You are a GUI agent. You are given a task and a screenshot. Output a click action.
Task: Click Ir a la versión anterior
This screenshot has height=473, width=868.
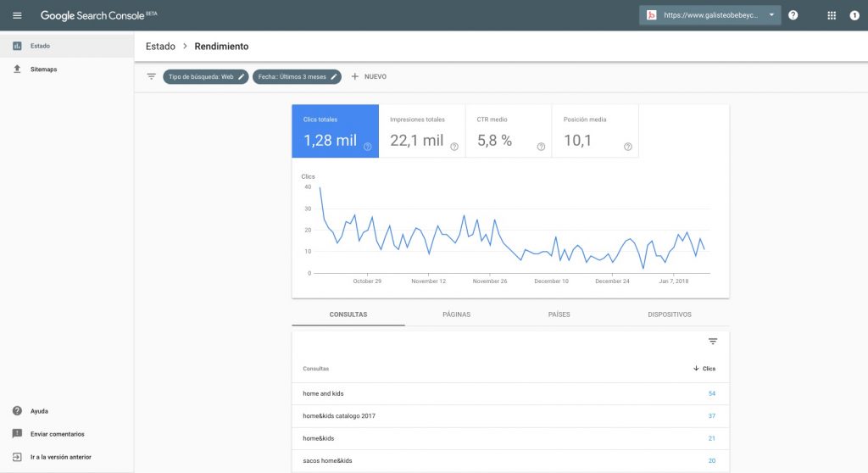point(59,457)
